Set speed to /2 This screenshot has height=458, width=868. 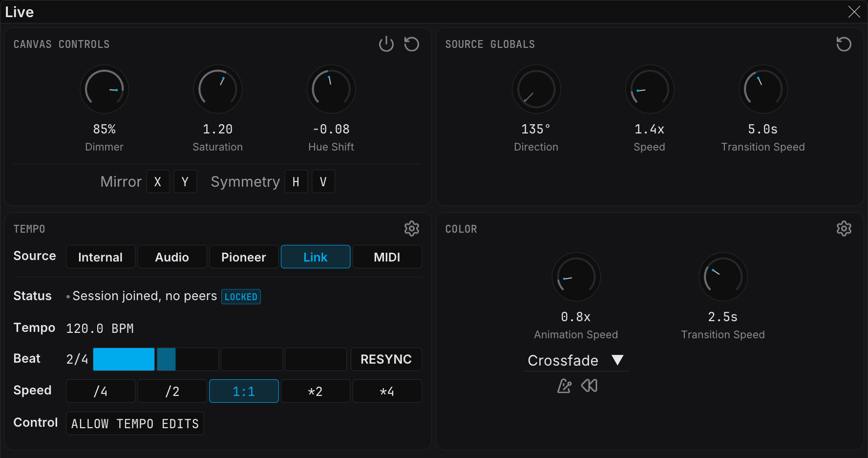click(172, 391)
